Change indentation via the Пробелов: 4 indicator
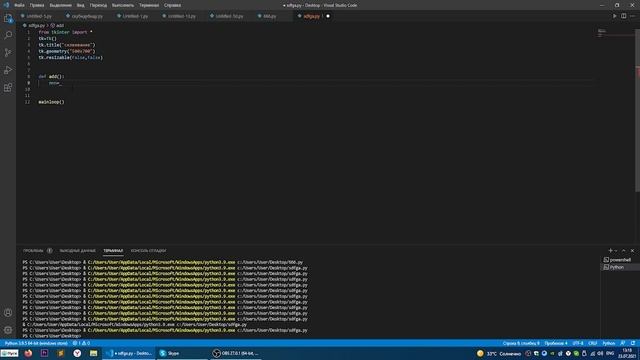This screenshot has width=640, height=360. (556, 343)
